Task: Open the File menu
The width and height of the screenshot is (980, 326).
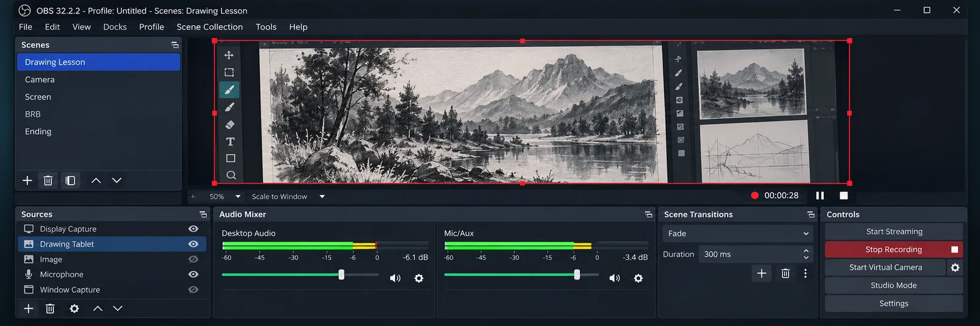Action: [x=26, y=27]
